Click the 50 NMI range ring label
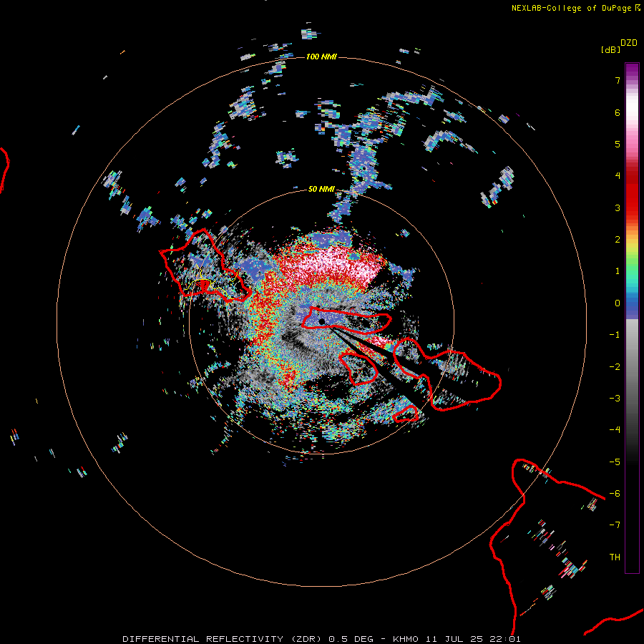Image resolution: width=644 pixels, height=644 pixels. coord(321,189)
